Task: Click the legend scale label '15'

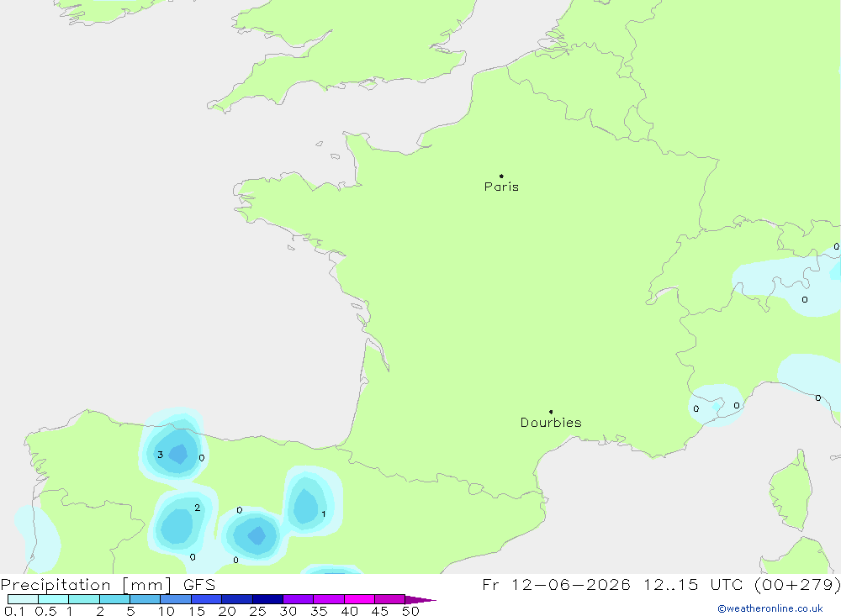Action: point(197,611)
